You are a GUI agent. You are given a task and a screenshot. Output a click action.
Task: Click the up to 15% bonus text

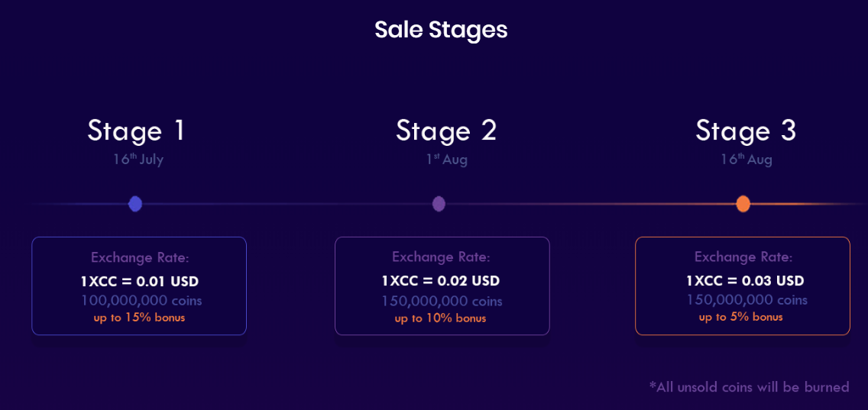(139, 317)
